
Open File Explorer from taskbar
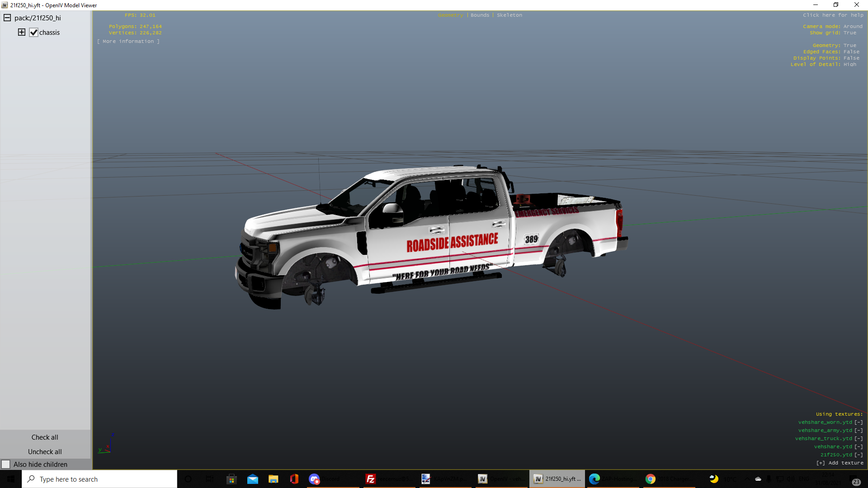point(274,479)
